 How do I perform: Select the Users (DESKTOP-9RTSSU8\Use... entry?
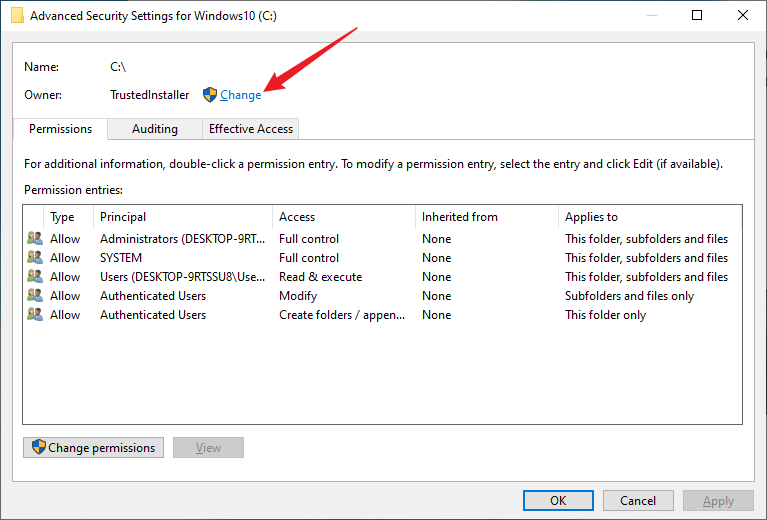(x=182, y=277)
